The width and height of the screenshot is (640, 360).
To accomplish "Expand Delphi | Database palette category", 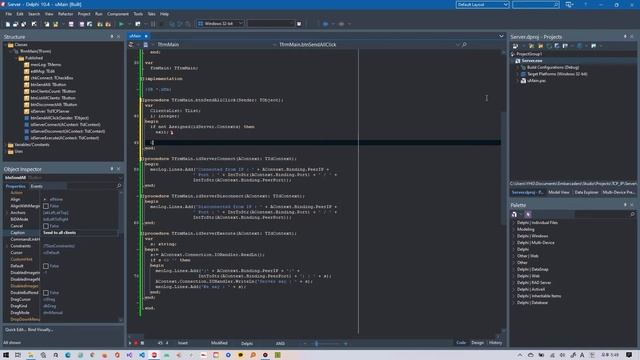I will click(513, 303).
